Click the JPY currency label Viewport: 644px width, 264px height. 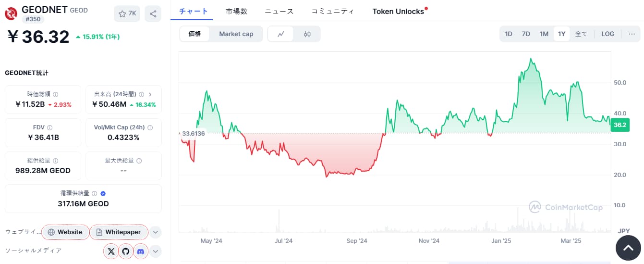[x=623, y=231]
